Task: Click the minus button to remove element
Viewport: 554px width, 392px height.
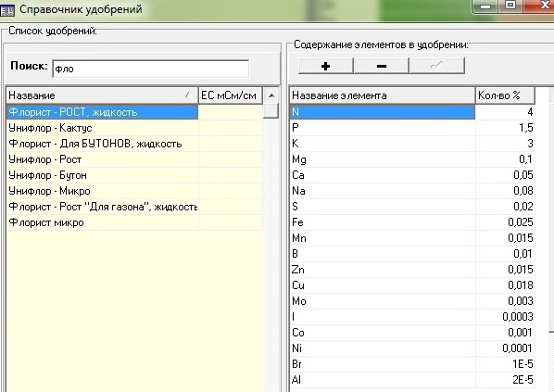Action: [x=381, y=66]
